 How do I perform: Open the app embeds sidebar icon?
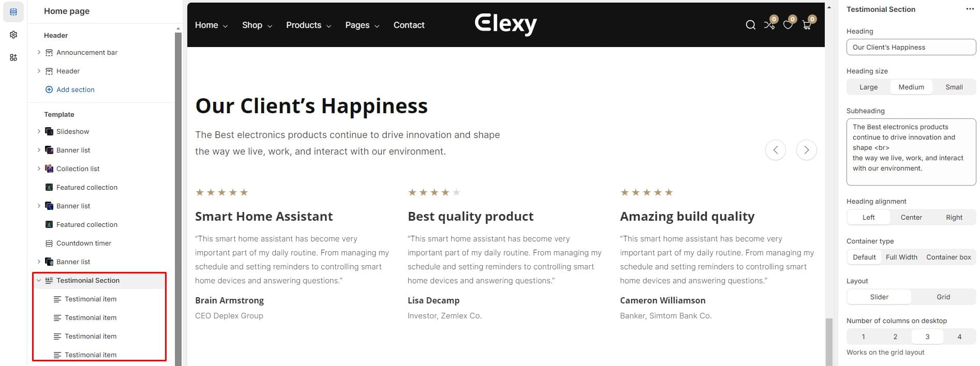click(x=13, y=57)
